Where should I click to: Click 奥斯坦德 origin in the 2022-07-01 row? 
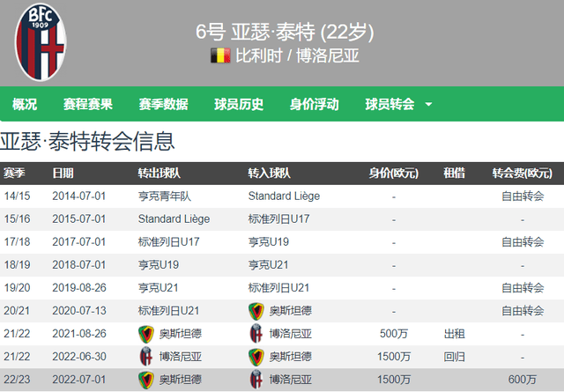click(180, 380)
